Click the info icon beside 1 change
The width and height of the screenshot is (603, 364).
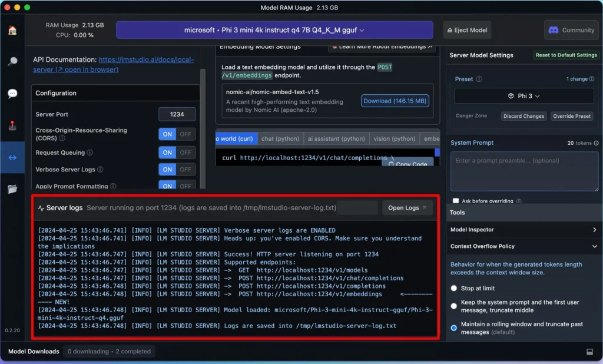[x=592, y=79]
